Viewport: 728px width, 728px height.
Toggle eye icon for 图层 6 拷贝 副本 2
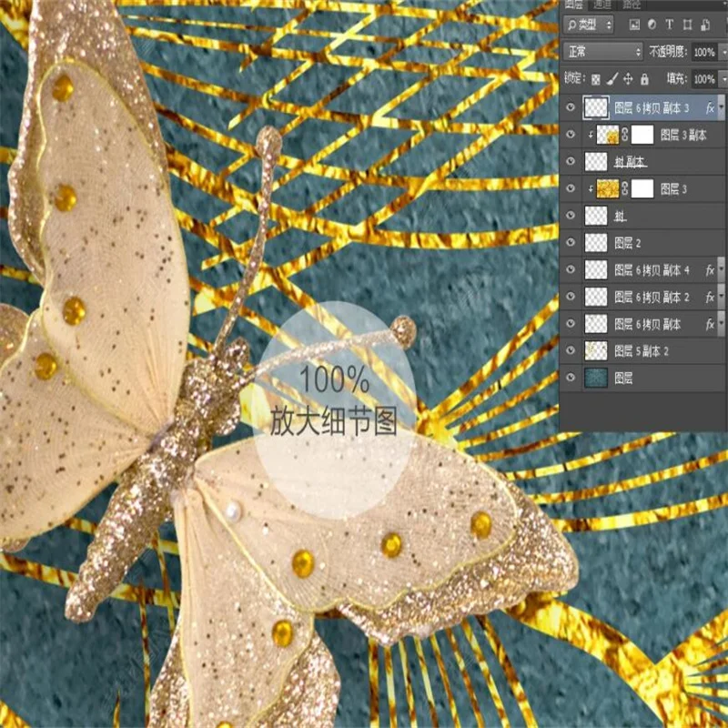(x=571, y=297)
